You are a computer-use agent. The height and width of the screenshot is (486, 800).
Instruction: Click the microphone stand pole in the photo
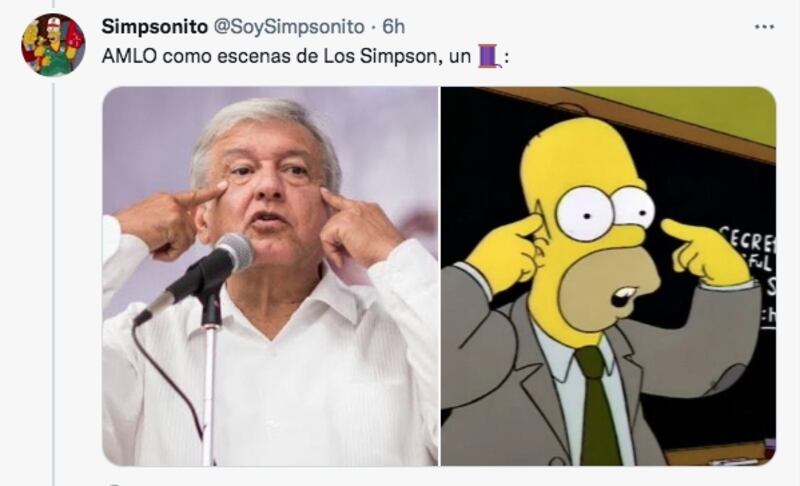pos(210,393)
